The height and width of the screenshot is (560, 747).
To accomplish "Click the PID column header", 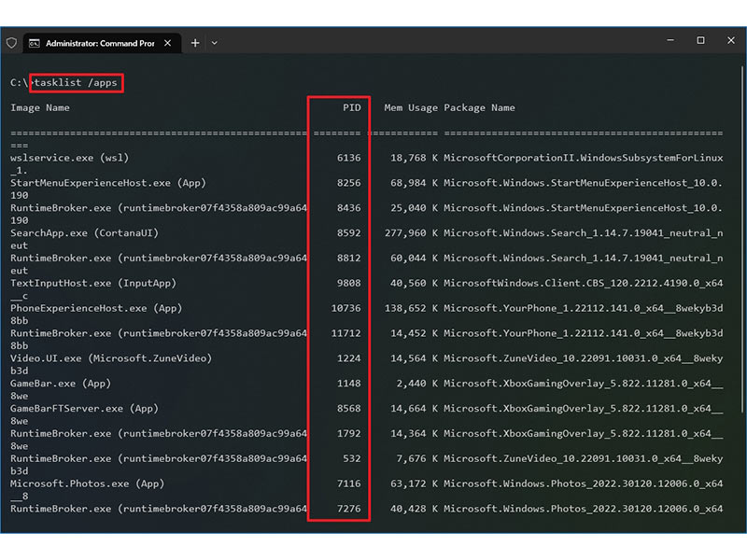I will [x=352, y=108].
